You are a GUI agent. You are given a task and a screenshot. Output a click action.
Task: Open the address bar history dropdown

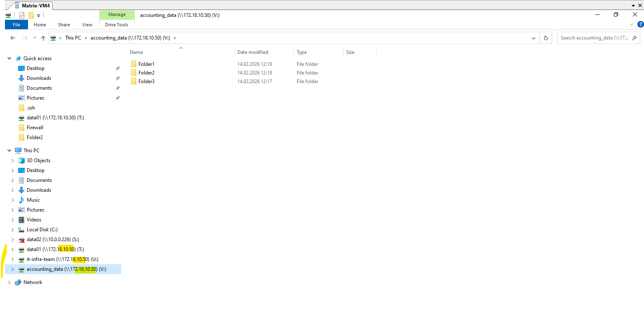pos(534,38)
